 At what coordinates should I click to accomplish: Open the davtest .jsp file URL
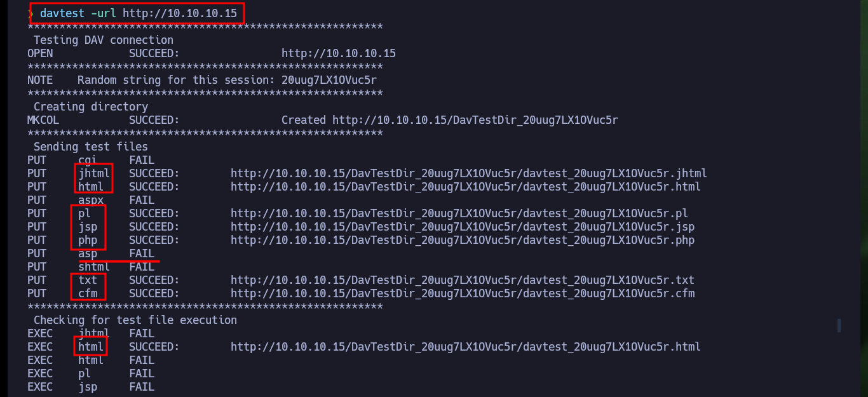click(463, 227)
